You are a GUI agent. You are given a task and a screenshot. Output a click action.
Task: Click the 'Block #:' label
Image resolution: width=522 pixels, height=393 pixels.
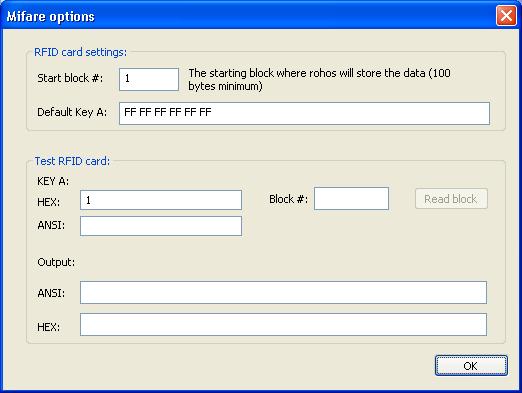click(288, 199)
